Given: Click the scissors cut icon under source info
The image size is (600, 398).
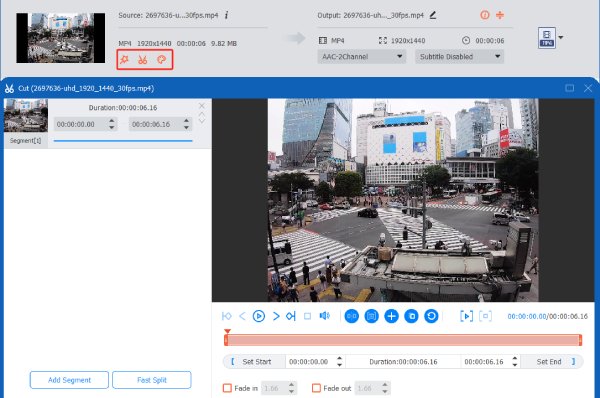Looking at the screenshot, I should [143, 60].
